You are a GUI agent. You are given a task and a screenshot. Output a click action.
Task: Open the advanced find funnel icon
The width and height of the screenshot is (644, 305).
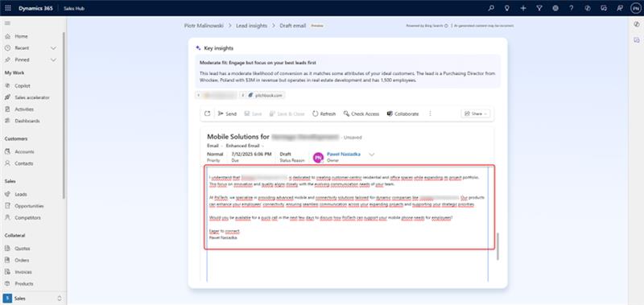pos(539,8)
